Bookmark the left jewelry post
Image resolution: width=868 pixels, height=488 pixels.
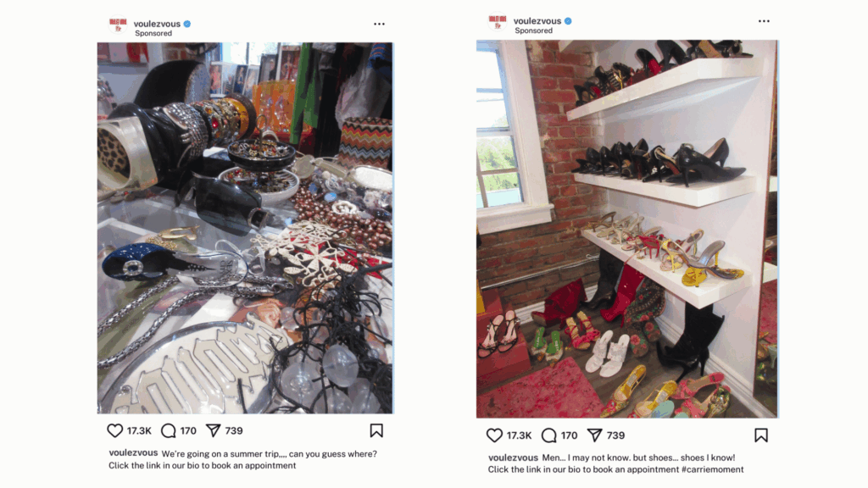pos(376,430)
